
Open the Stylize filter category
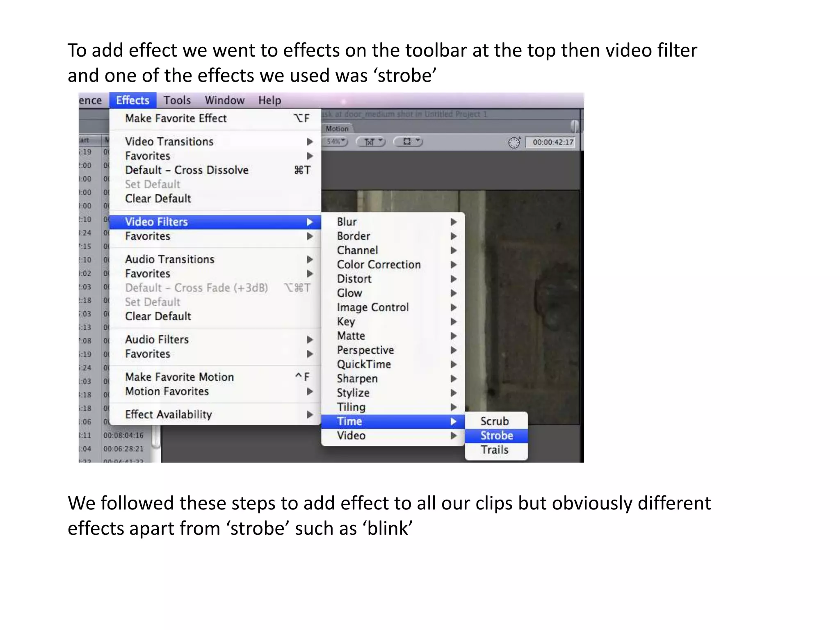coord(393,393)
